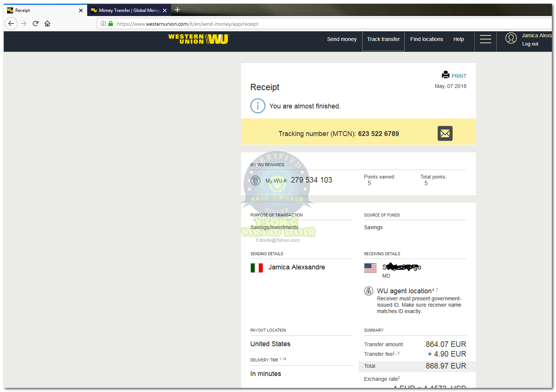Open the Track transfer menu item

pyautogui.click(x=383, y=39)
